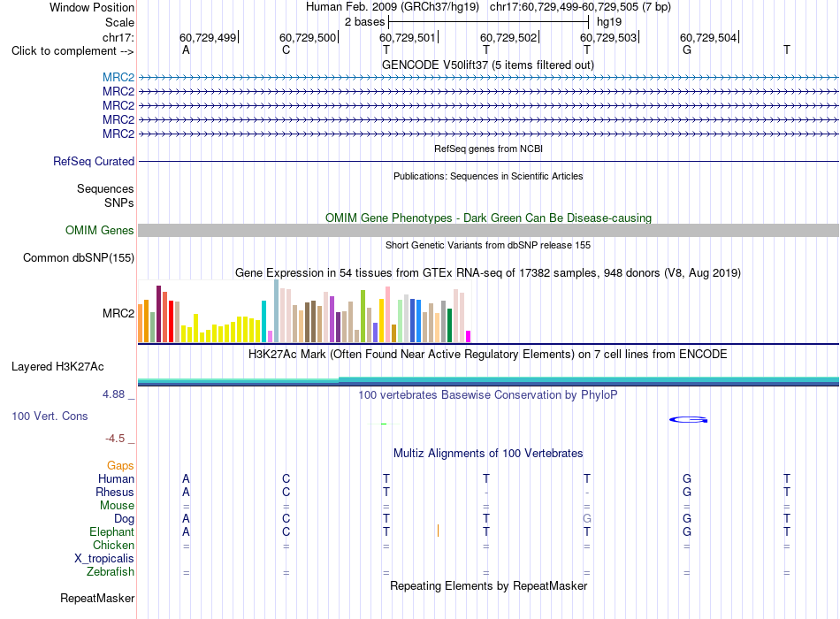Click orange insertion mark in Elephant row

[x=439, y=531]
